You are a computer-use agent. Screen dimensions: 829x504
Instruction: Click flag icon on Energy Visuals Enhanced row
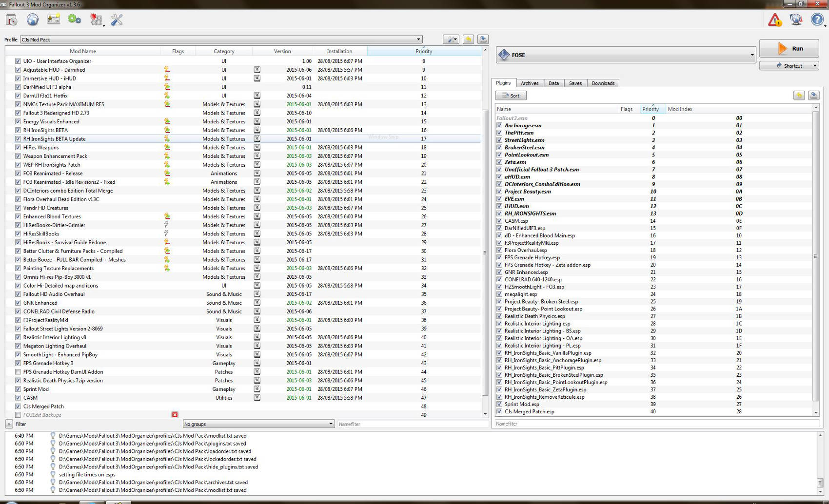pyautogui.click(x=167, y=121)
